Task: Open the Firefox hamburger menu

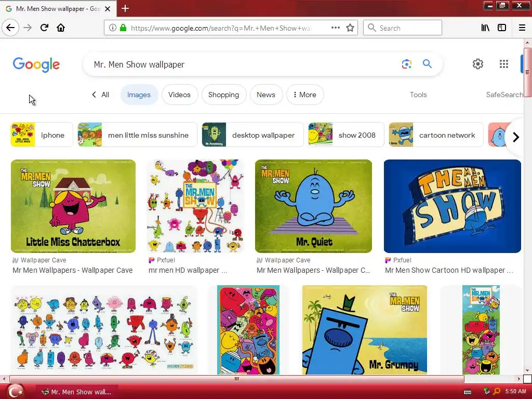Action: [x=522, y=28]
